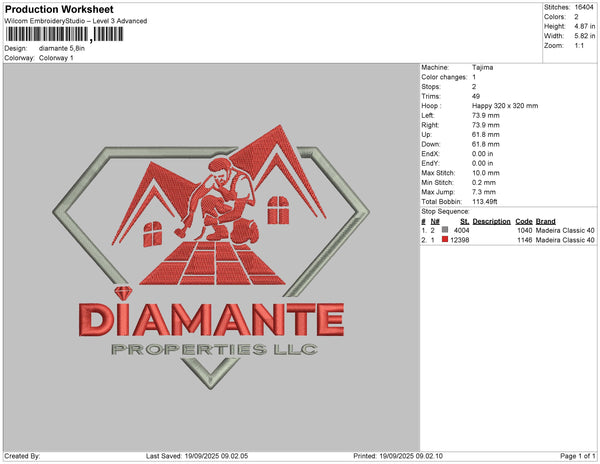Viewport: 600px width, 464px height.
Task: Click the 'Description' column header
Action: pos(491,221)
